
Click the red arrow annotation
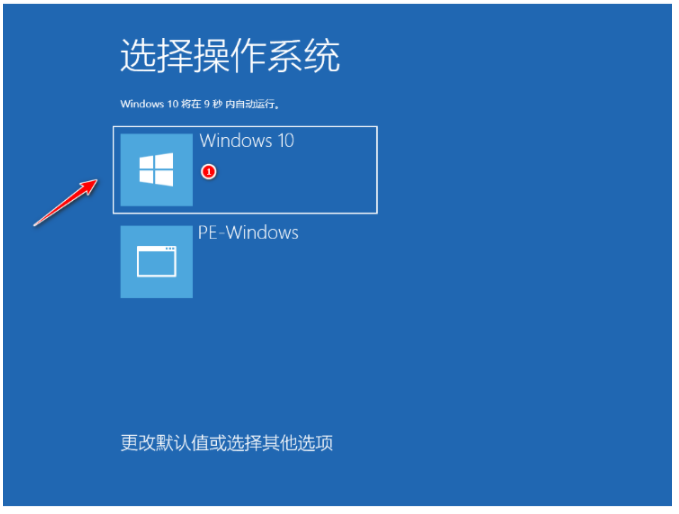(66, 202)
